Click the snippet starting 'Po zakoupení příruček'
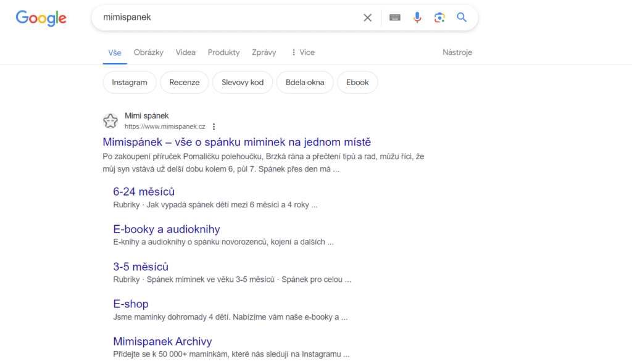 (x=263, y=162)
